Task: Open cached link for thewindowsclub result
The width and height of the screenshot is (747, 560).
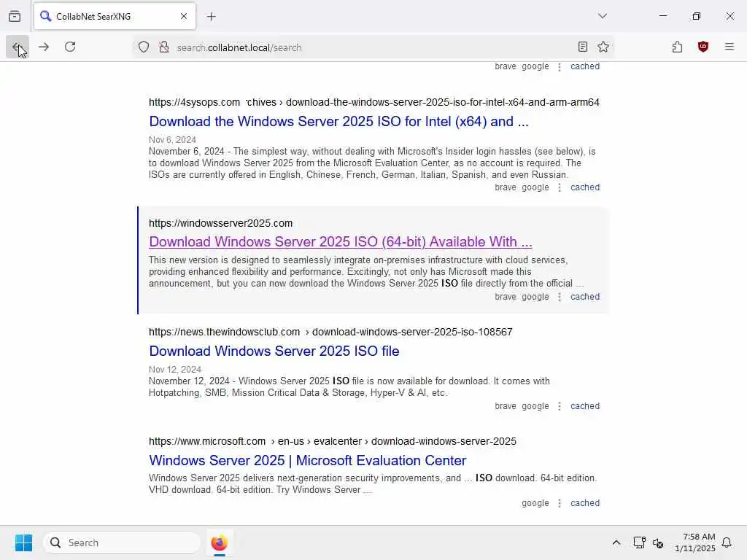Action: (x=585, y=406)
